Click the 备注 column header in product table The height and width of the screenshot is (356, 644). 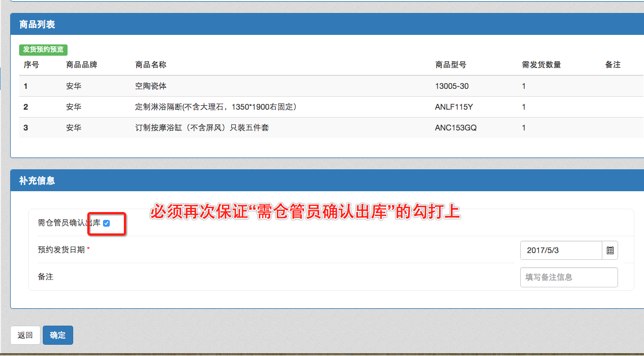tap(613, 65)
